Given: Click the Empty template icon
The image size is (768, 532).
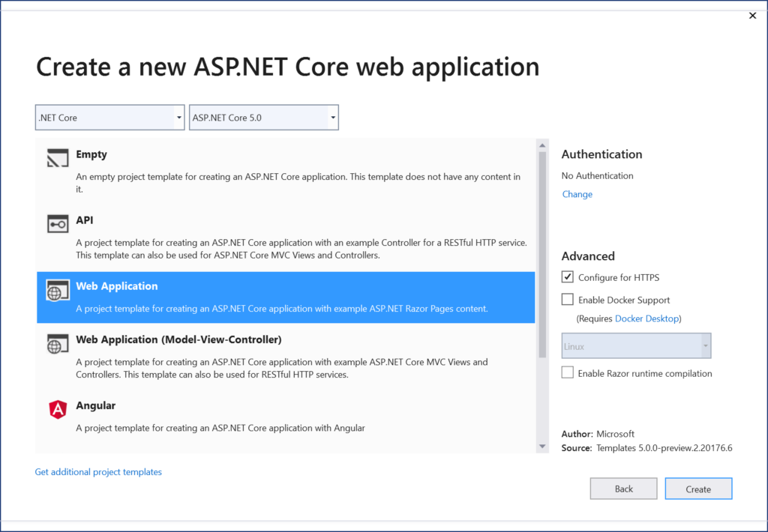Looking at the screenshot, I should (x=58, y=158).
